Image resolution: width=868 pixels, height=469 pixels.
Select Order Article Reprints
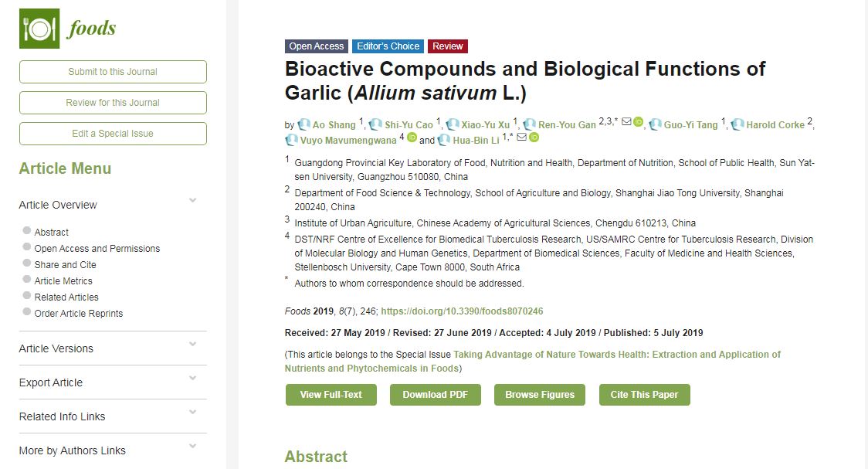tap(78, 313)
